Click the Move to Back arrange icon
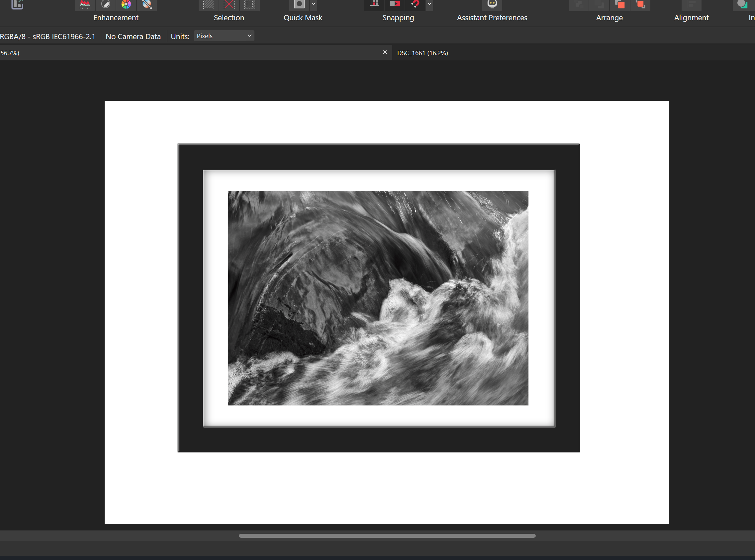The width and height of the screenshot is (755, 560). [x=578, y=5]
